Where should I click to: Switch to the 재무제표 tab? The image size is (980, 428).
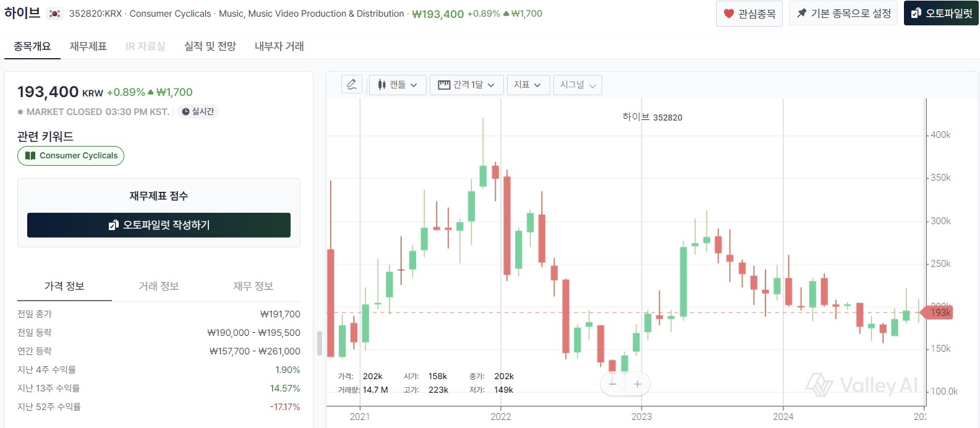88,46
